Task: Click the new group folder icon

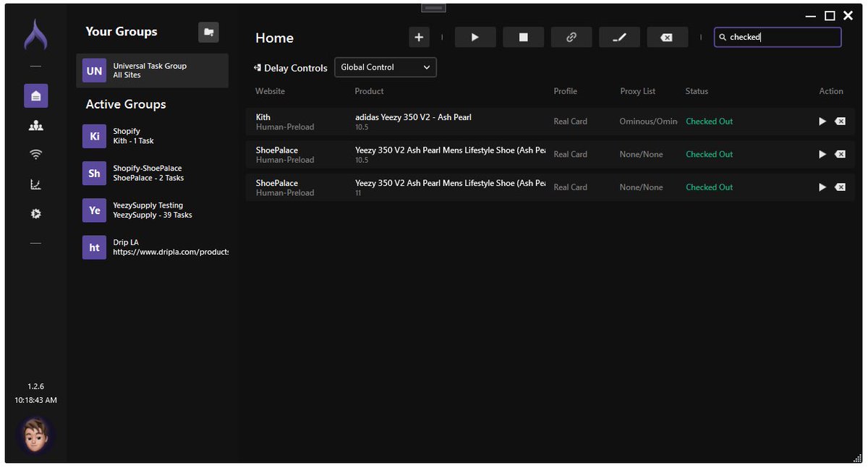Action: pos(208,32)
